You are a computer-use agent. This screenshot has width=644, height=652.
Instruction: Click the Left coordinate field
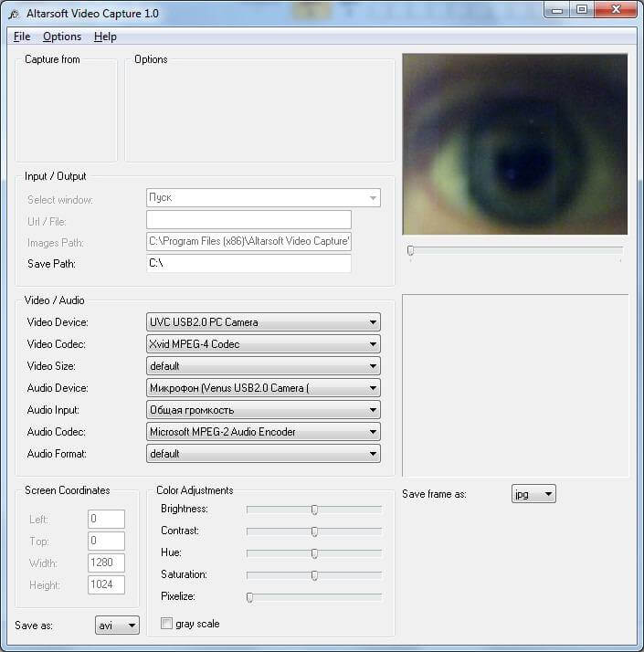click(x=107, y=519)
